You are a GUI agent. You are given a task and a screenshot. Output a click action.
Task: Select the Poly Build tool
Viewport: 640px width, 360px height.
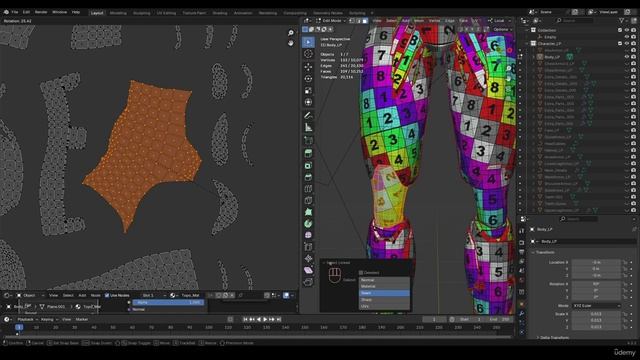(x=309, y=212)
